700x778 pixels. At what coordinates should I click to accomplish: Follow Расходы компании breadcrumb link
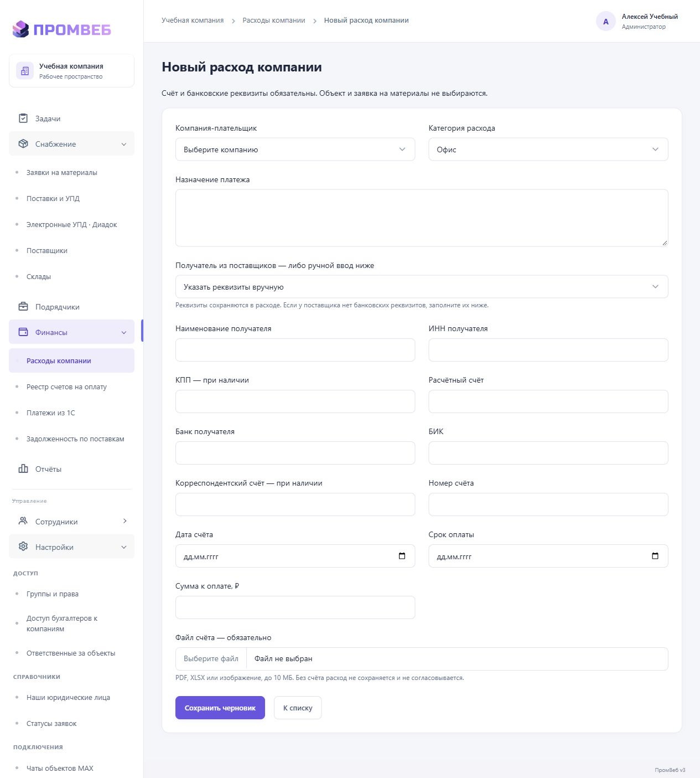[x=274, y=20]
